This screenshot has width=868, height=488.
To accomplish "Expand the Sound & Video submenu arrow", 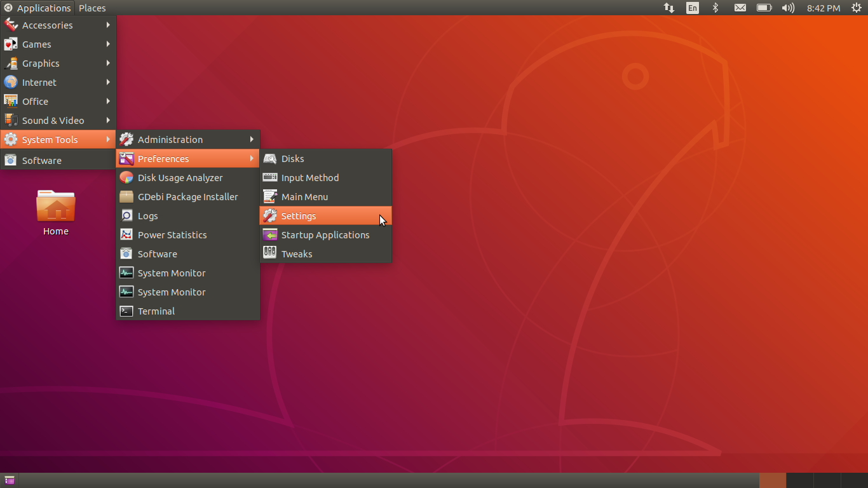I will pos(108,121).
